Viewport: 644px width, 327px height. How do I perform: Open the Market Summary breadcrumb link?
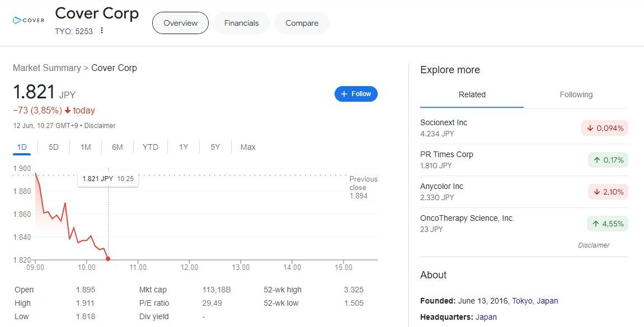click(47, 68)
